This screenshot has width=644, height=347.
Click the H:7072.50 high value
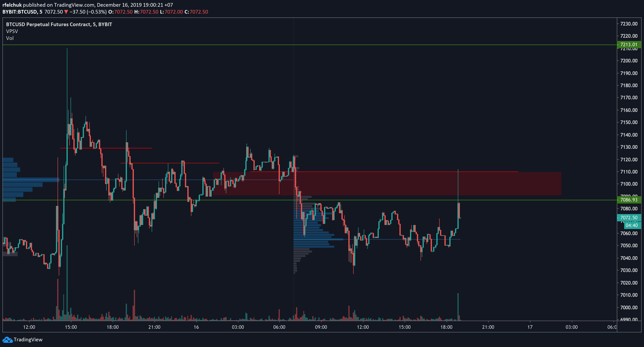(146, 12)
